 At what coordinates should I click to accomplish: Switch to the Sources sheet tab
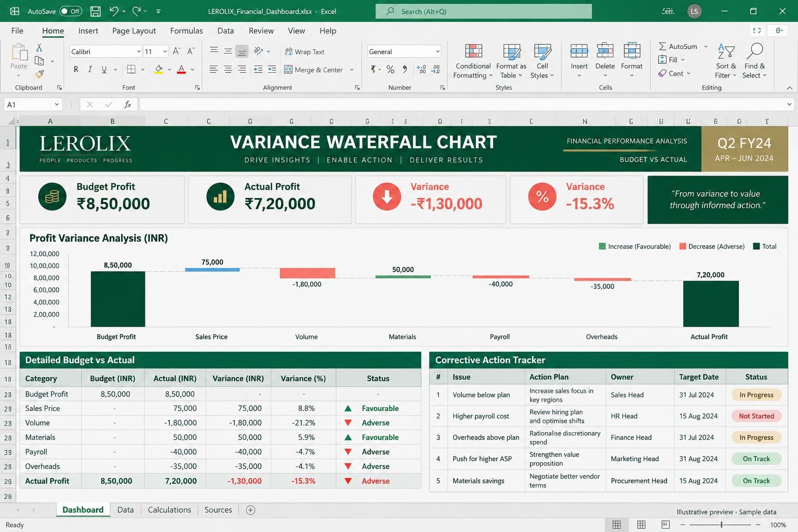click(218, 510)
